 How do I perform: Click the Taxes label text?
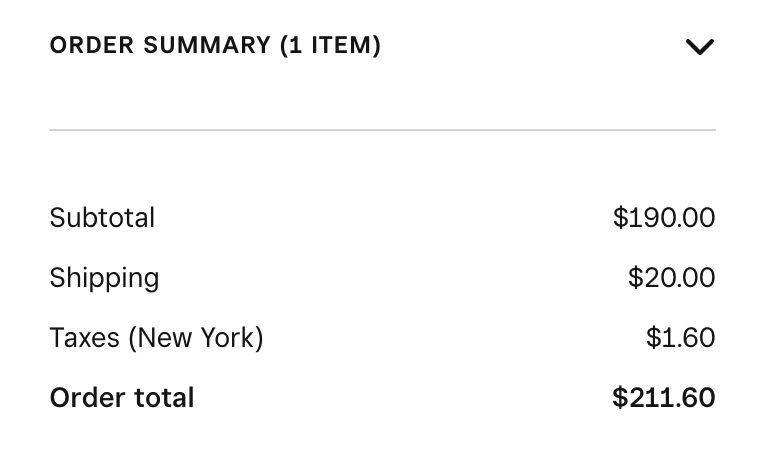[84, 337]
